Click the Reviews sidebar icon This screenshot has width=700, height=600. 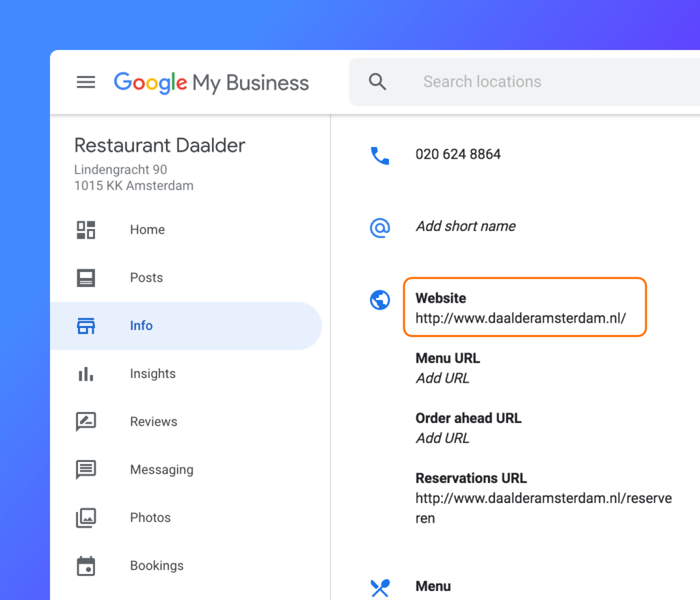85,422
